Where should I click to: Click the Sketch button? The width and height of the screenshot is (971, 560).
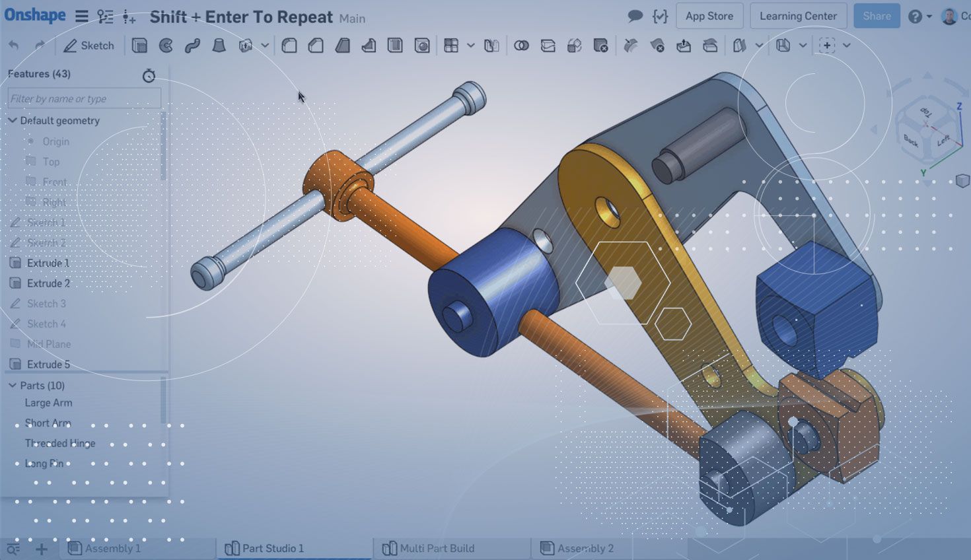pyautogui.click(x=89, y=46)
